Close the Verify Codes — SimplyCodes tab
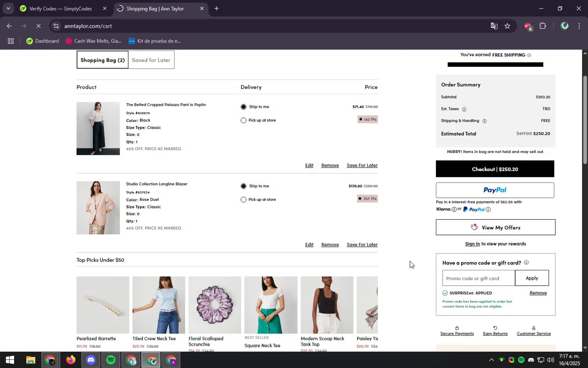Screen dimensions: 588x368 coord(104,9)
